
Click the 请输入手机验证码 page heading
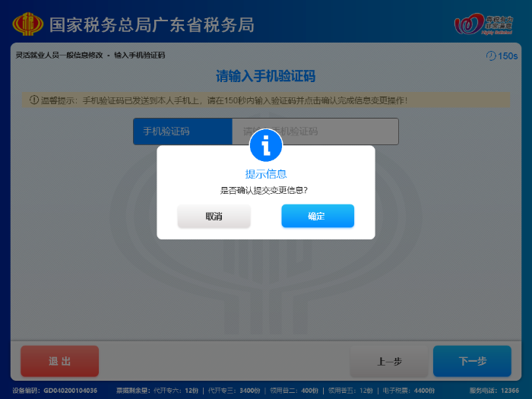pos(266,76)
